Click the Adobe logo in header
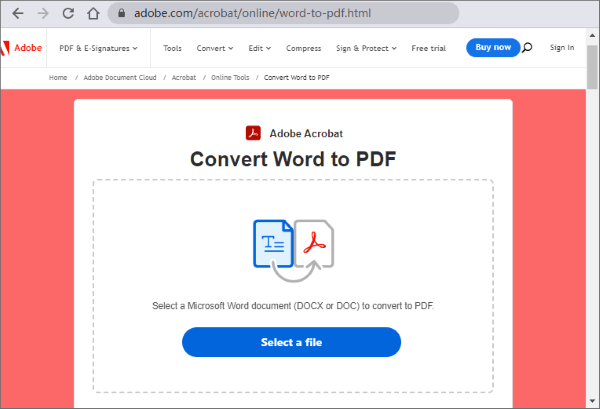The width and height of the screenshot is (600, 409). (x=20, y=48)
